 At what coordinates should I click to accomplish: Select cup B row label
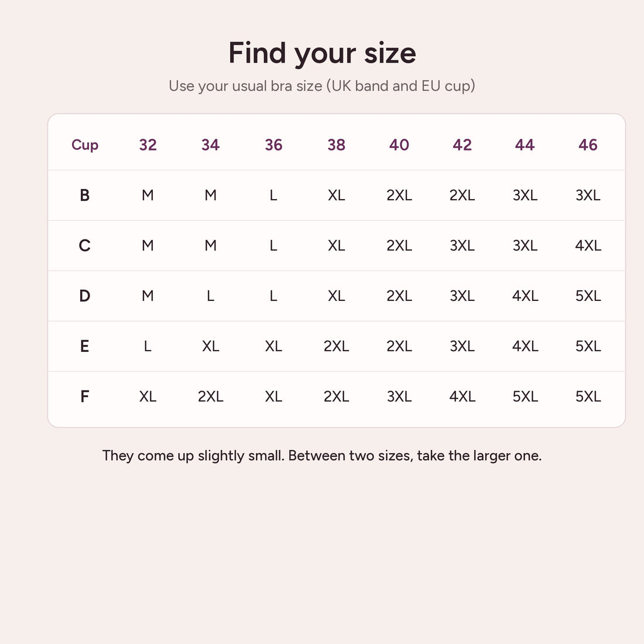85,195
